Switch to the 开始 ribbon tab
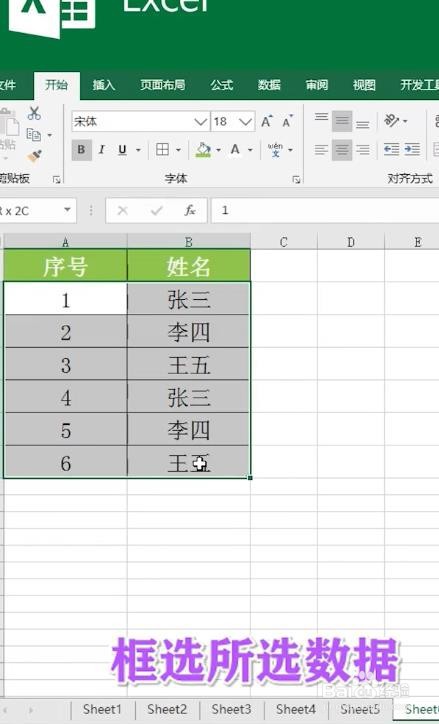Viewport: 439px width, 724px height. point(57,85)
